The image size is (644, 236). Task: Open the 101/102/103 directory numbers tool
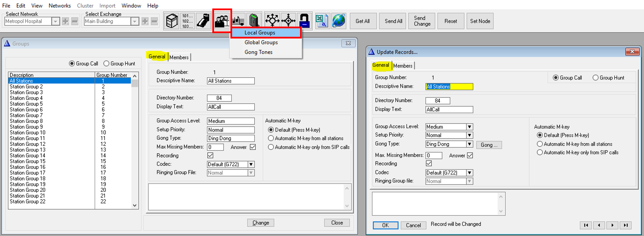187,21
